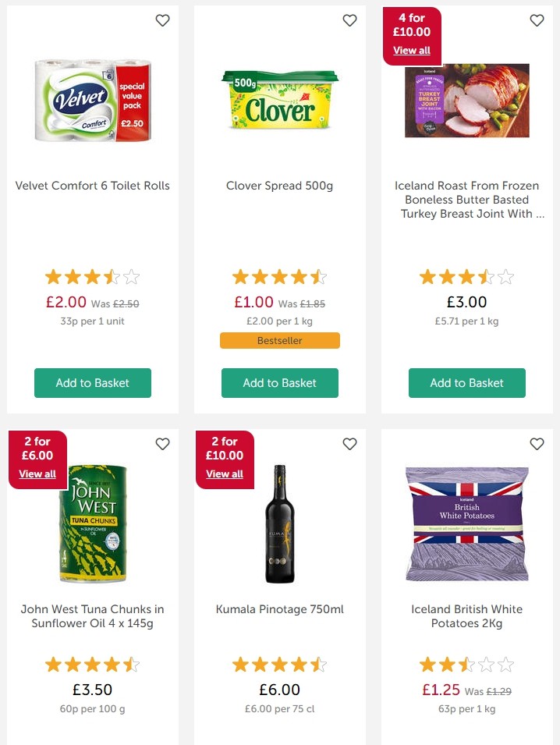
Task: Favourite the frozen turkey breast joint
Action: [537, 20]
